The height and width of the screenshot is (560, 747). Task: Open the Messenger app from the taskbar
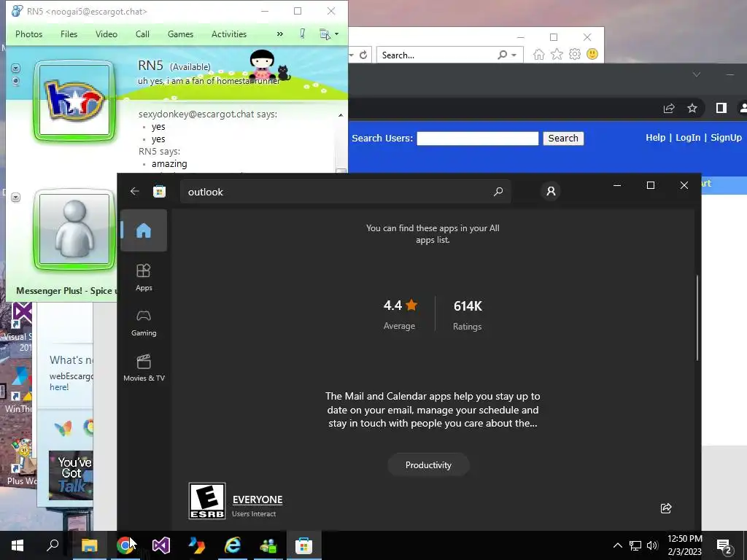click(x=268, y=545)
